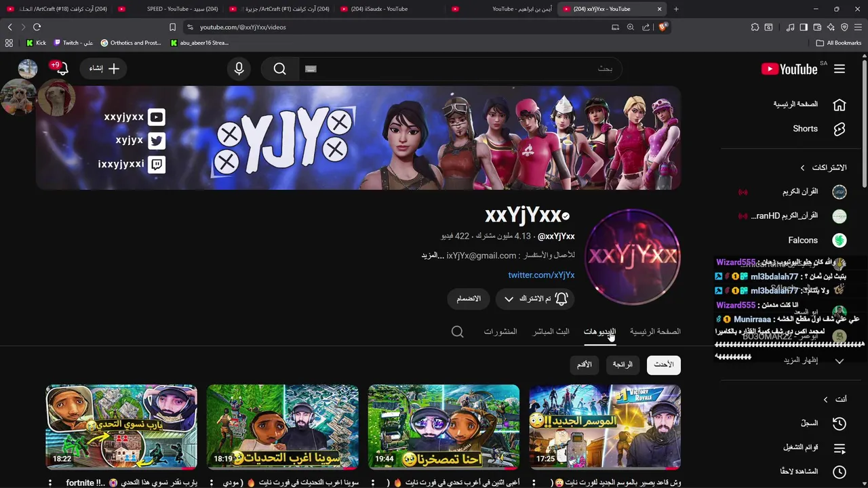Click the site settings icon in address bar
Viewport: 868px width, 488px height.
click(x=190, y=27)
